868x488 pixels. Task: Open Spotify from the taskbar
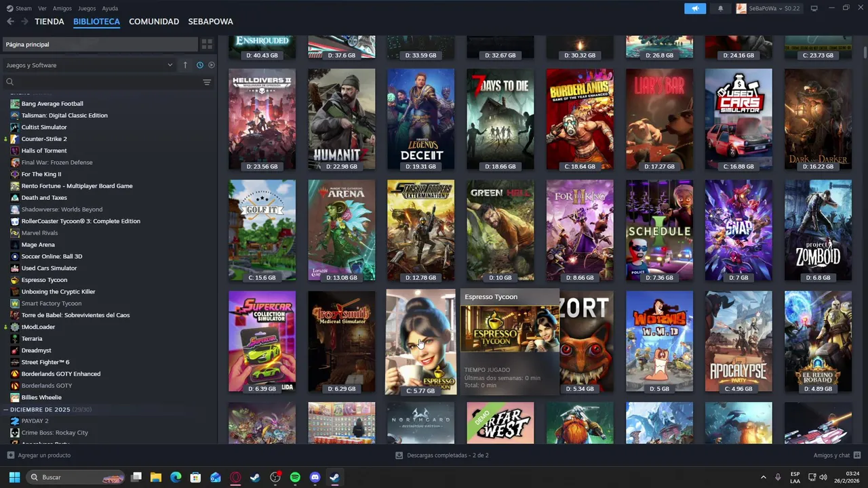click(x=295, y=477)
